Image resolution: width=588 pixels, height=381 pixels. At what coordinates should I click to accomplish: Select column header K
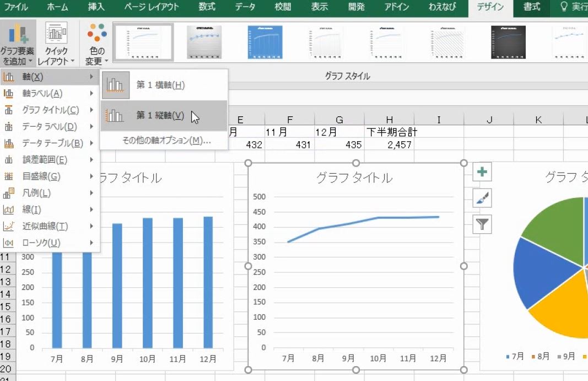538,120
